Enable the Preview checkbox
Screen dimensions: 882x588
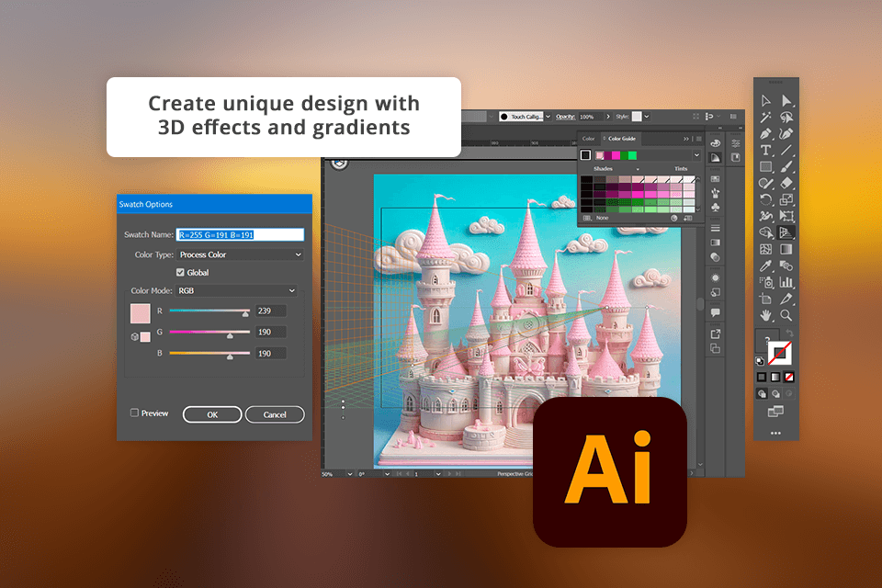pyautogui.click(x=134, y=413)
